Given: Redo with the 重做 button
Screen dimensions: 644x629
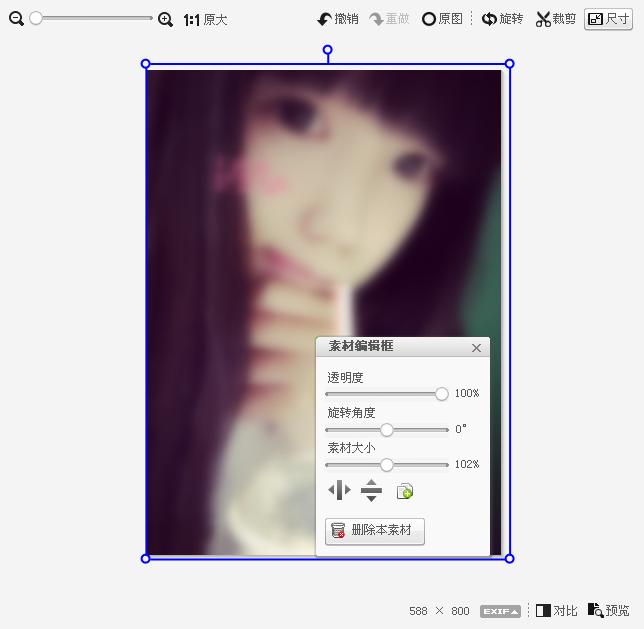Looking at the screenshot, I should 389,19.
